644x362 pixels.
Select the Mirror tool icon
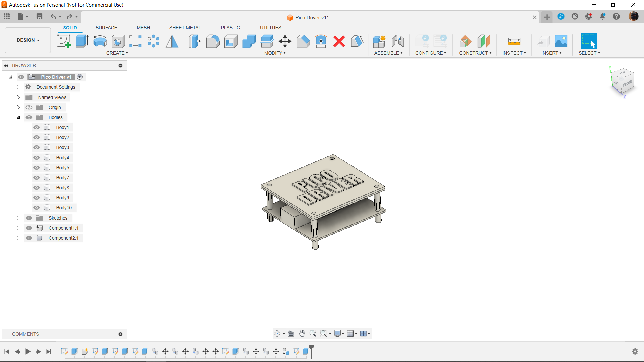(172, 41)
